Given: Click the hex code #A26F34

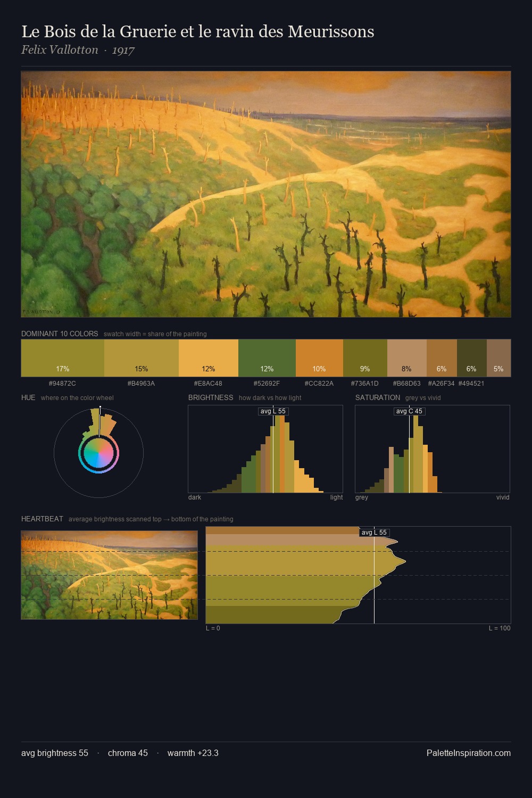Looking at the screenshot, I should [x=442, y=384].
